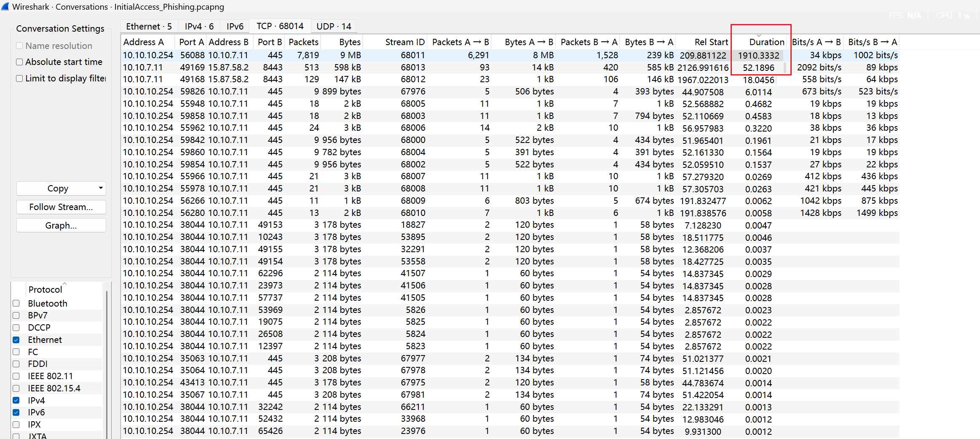Select row with stream ID 18827
Image resolution: width=980 pixels, height=439 pixels.
click(x=511, y=225)
